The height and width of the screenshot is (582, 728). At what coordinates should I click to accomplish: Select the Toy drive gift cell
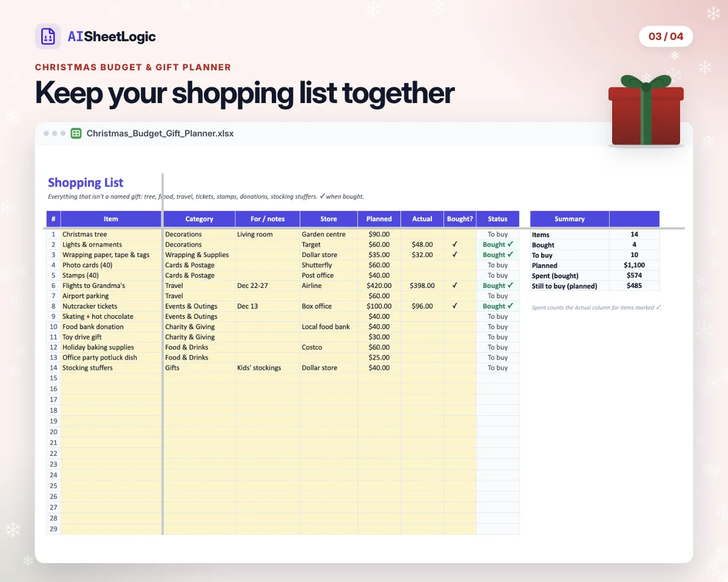point(111,337)
